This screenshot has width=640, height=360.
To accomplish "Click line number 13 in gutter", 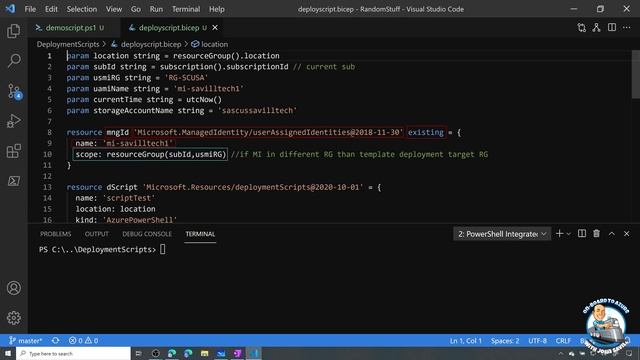I will click(x=47, y=187).
